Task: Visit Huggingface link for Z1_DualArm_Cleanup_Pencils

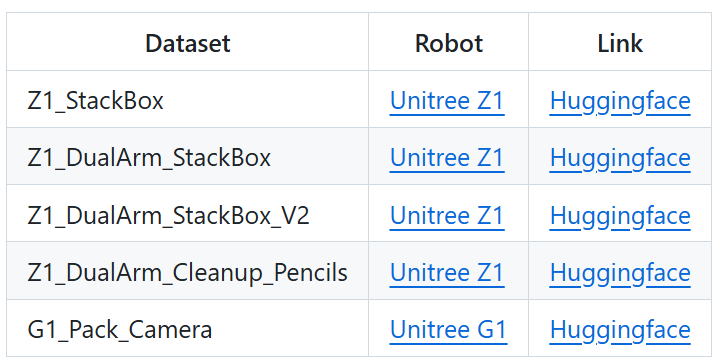Action: point(620,273)
